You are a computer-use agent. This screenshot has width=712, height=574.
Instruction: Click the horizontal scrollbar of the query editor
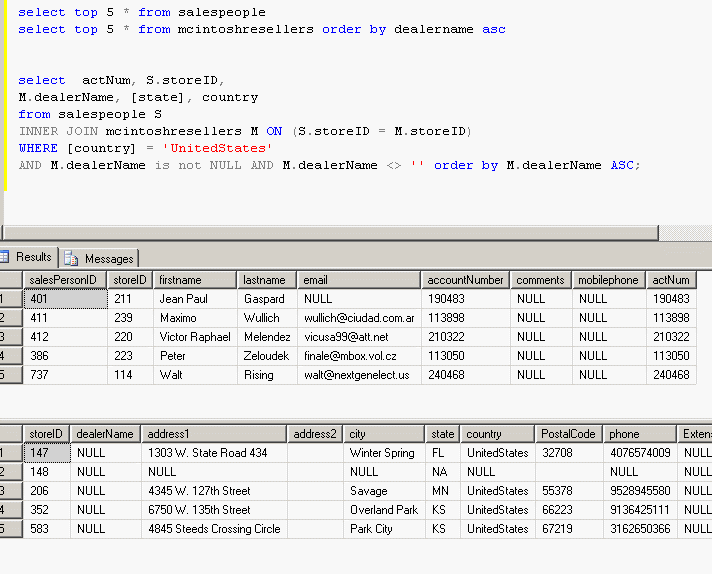330,233
